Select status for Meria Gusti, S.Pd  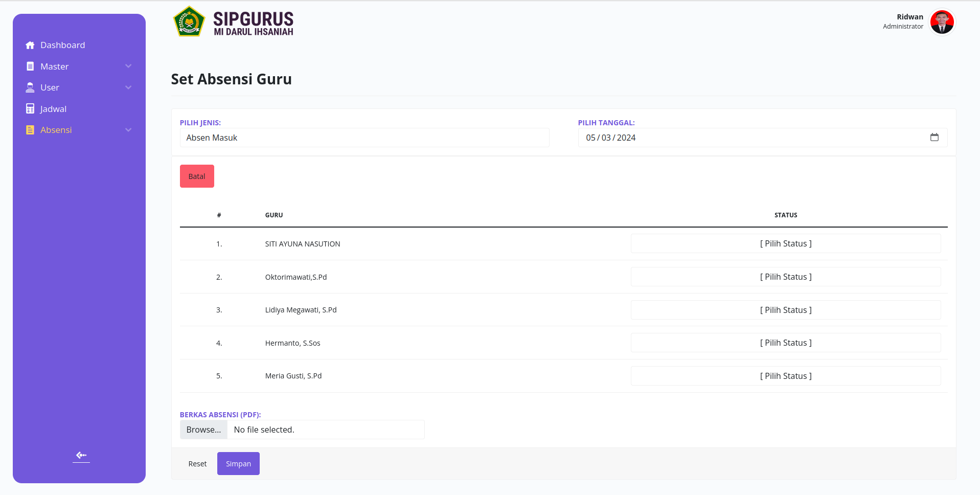pyautogui.click(x=786, y=376)
